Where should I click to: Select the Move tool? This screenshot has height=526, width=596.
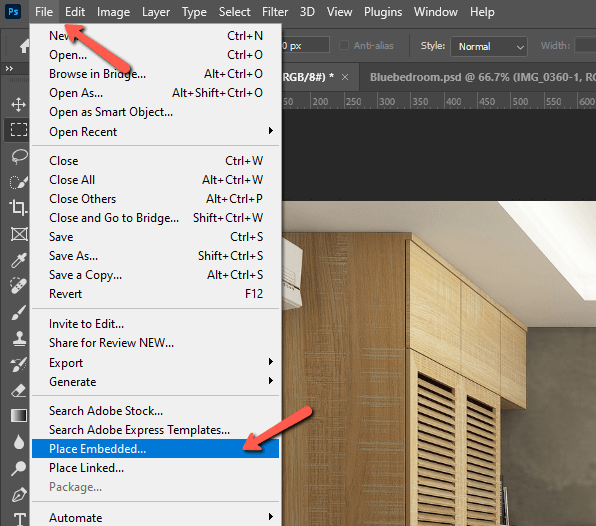click(18, 105)
